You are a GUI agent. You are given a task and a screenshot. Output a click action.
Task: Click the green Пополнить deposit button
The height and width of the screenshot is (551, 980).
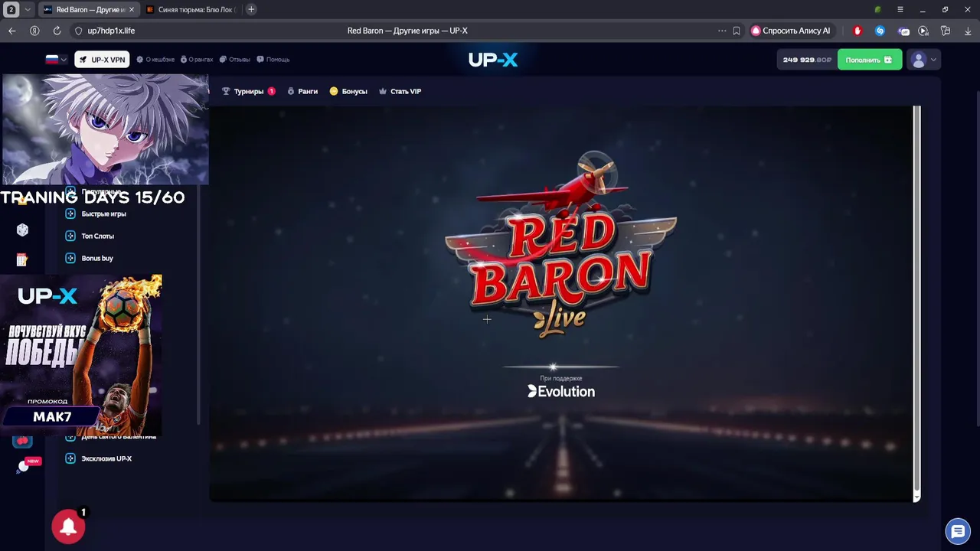(x=869, y=60)
